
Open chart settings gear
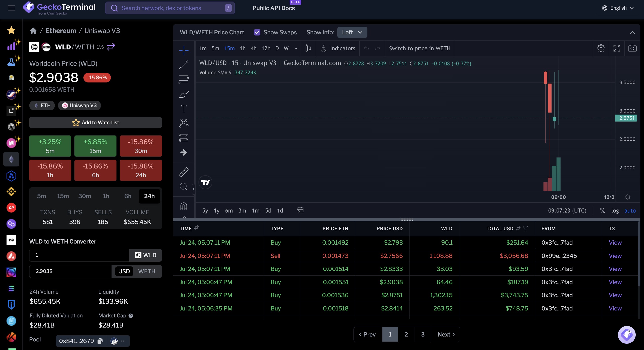[x=601, y=48]
